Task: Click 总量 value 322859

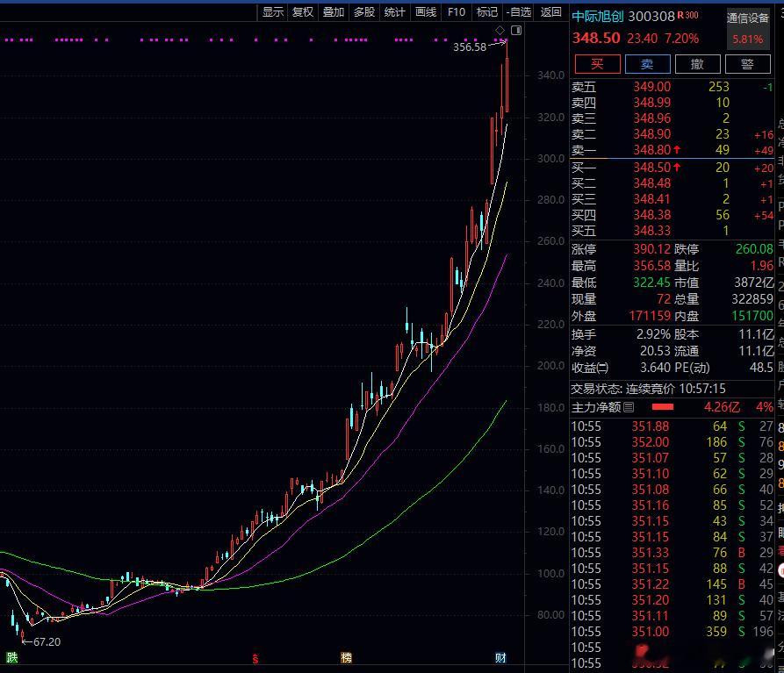Action: 752,299
